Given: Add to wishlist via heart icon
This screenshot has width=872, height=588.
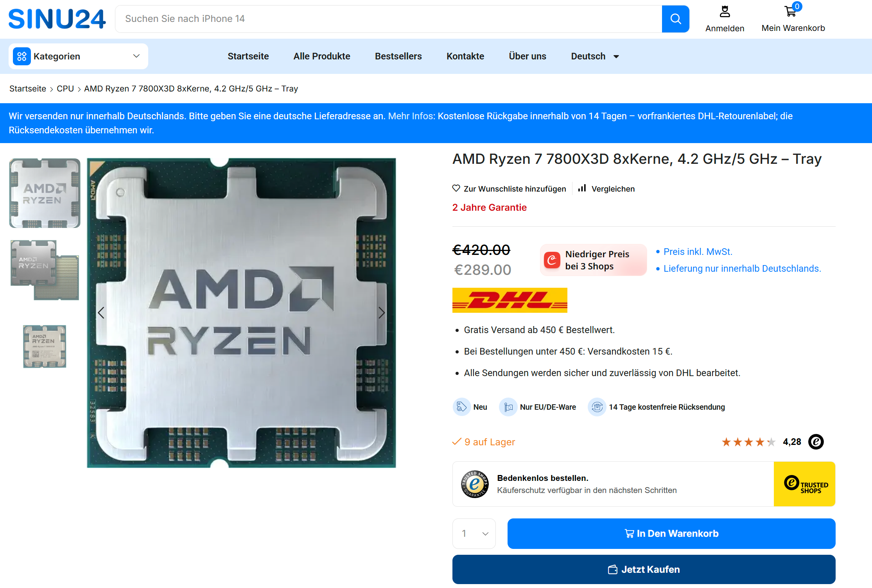Looking at the screenshot, I should tap(456, 188).
